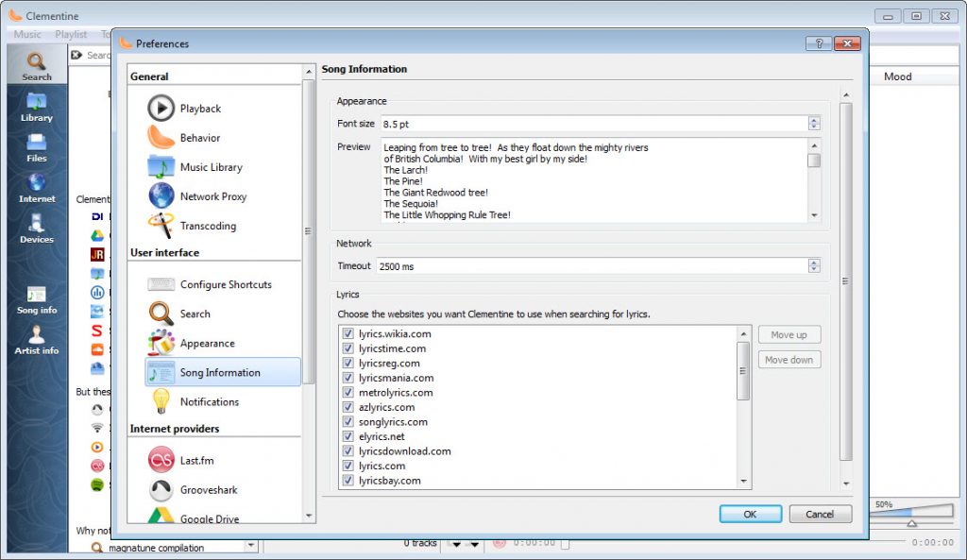Switch to Song info tab in sidebar

point(37,300)
